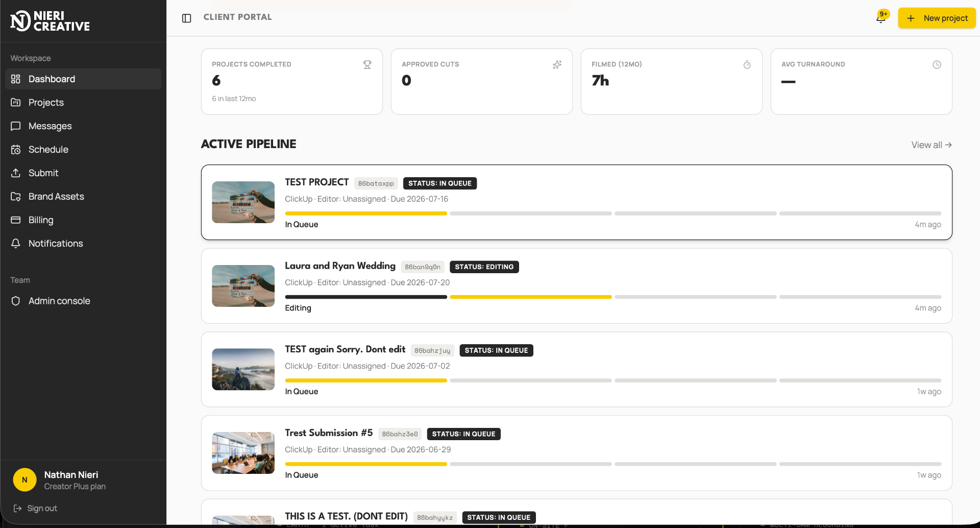
Task: Click the clock icon on Avg Turnaround
Action: pos(937,65)
